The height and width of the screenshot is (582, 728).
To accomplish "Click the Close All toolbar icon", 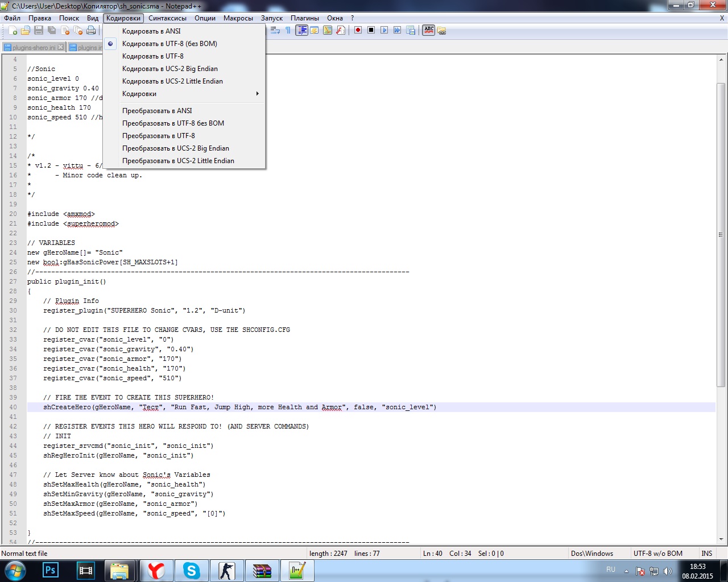I will tap(78, 30).
